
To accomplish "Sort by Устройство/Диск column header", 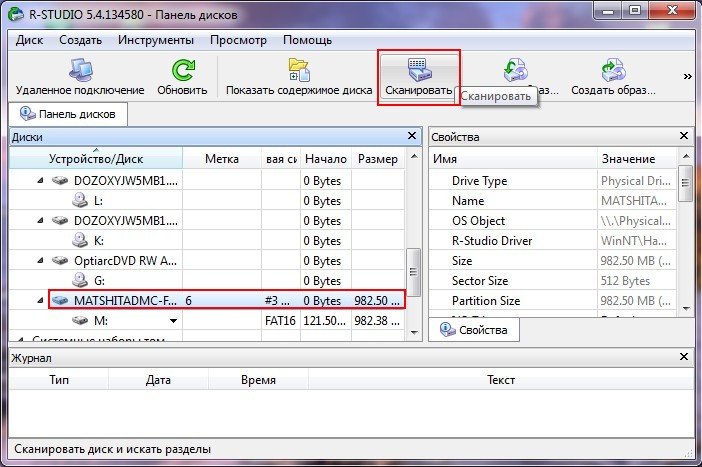I will pyautogui.click(x=96, y=159).
